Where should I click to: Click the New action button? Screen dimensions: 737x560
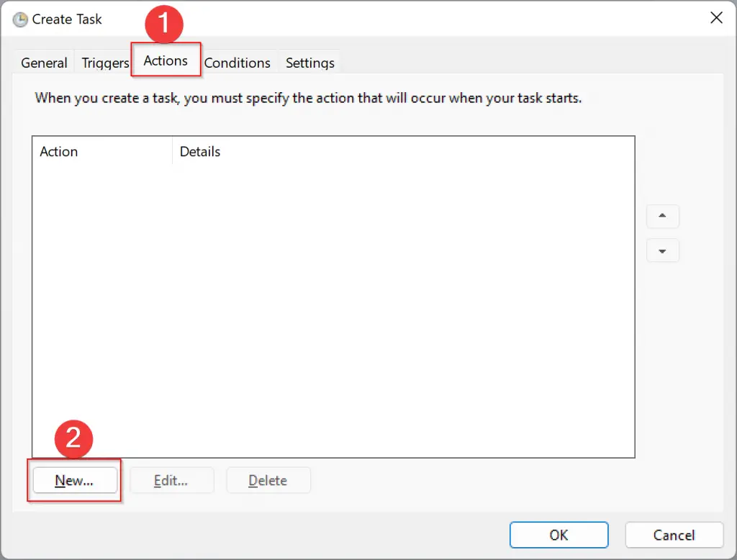[74, 480]
